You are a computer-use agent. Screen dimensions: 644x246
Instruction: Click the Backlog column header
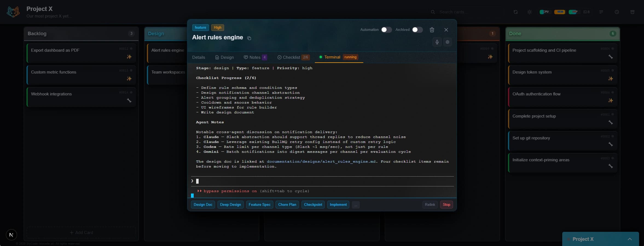click(81, 34)
